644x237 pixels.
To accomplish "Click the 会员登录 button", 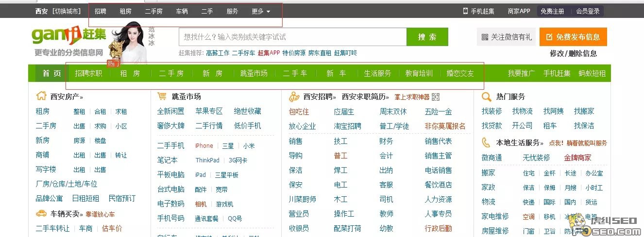I will click(x=588, y=11).
